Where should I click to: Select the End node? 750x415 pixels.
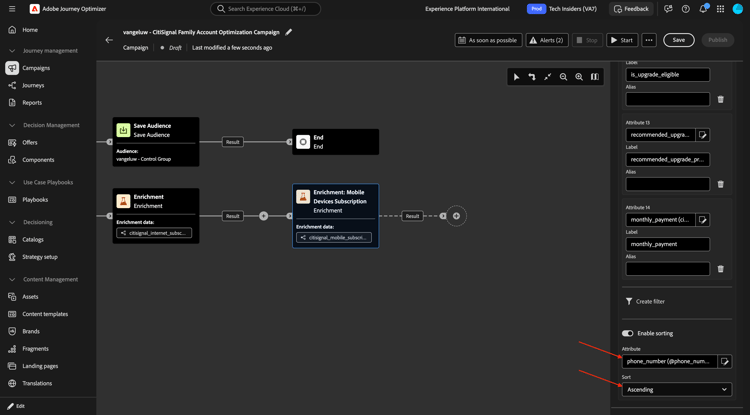(x=336, y=142)
